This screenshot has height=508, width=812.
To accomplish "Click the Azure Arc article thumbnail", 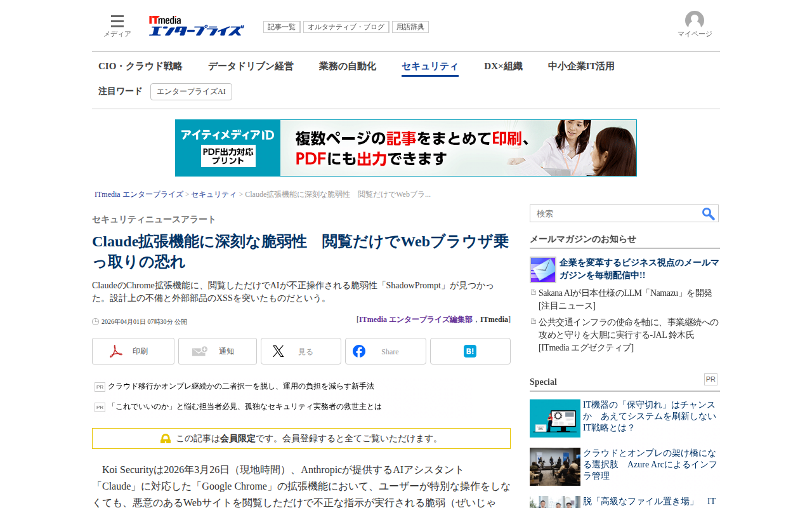I will pos(555,467).
